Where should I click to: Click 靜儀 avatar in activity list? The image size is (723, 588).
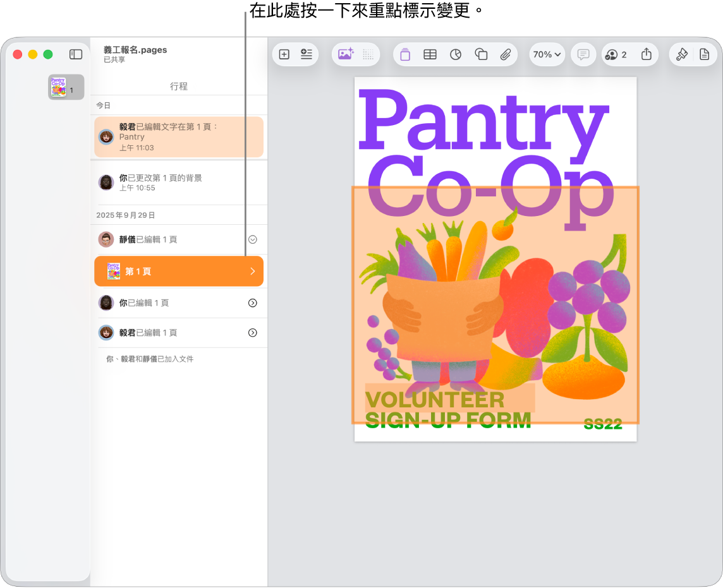coord(106,239)
